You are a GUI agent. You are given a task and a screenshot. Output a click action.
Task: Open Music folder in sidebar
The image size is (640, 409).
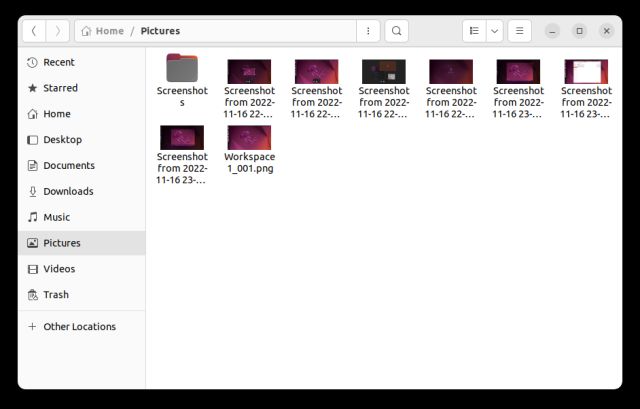(x=56, y=217)
